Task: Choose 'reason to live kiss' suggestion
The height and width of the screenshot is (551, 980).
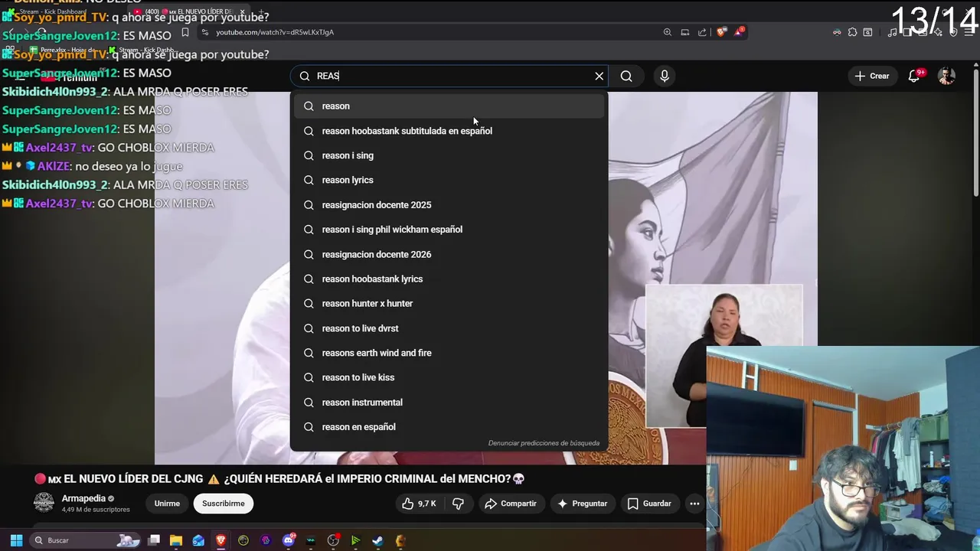Action: pyautogui.click(x=449, y=377)
